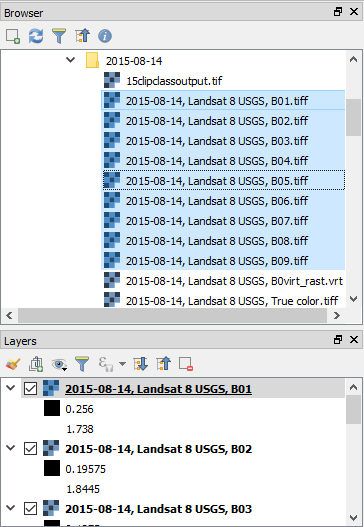Close the Layers panel
The width and height of the screenshot is (364, 527).
pyautogui.click(x=354, y=340)
